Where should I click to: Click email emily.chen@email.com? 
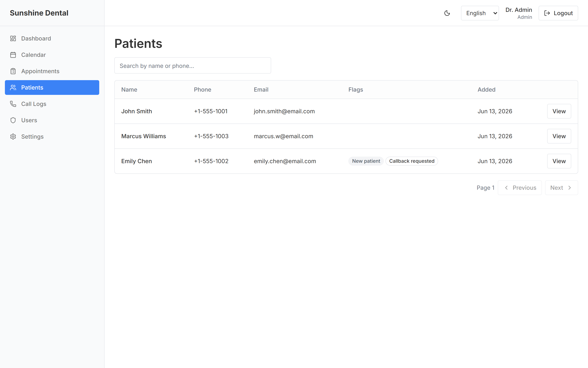[285, 161]
